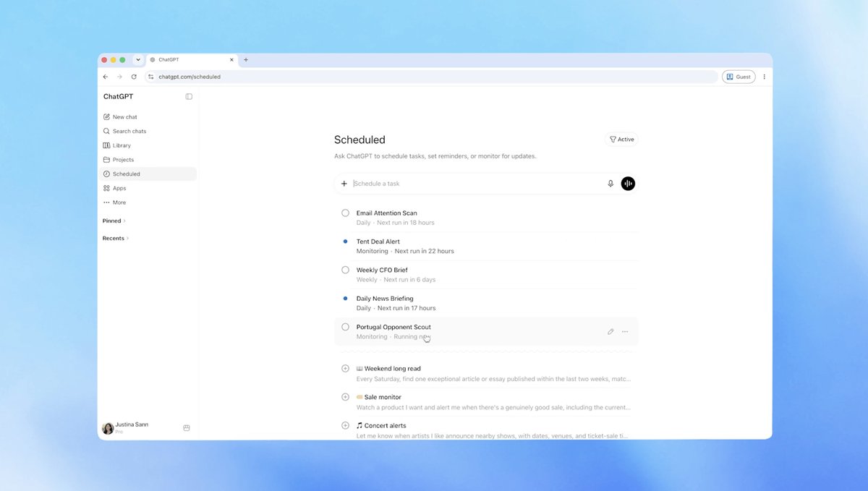
Task: Click the Guest profile button
Action: [739, 77]
